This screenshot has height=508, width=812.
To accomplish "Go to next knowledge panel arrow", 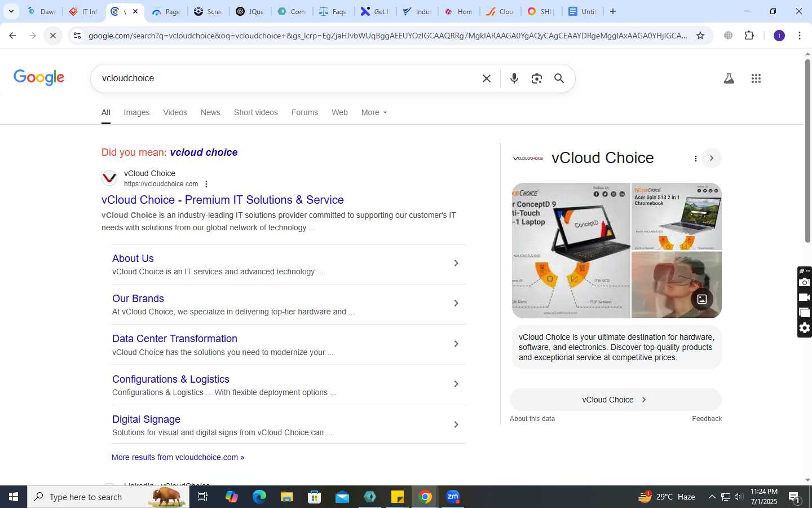I will pyautogui.click(x=712, y=158).
